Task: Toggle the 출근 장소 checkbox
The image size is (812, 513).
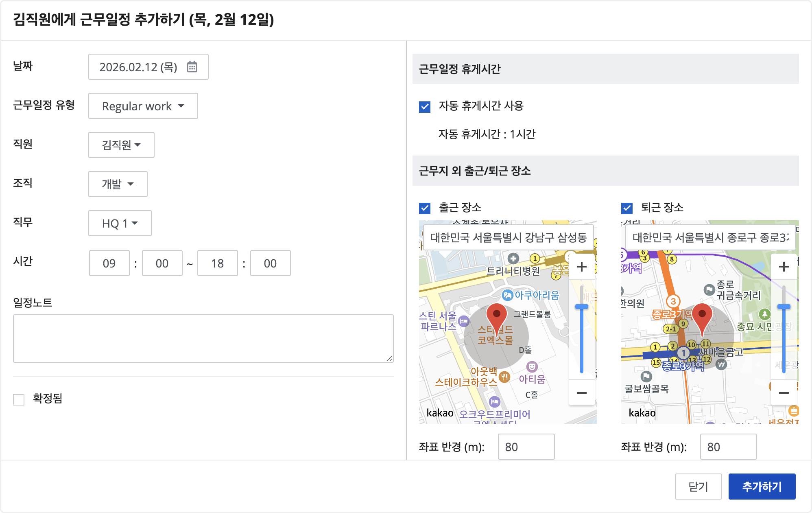Action: coord(425,208)
